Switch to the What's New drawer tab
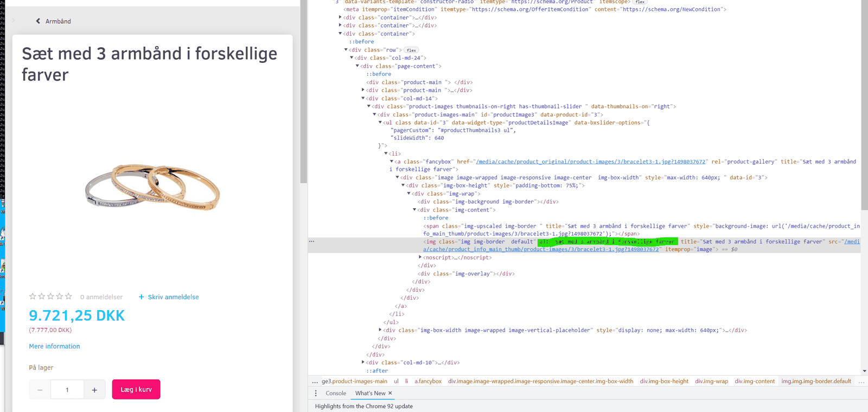The image size is (868, 412). pos(371,394)
